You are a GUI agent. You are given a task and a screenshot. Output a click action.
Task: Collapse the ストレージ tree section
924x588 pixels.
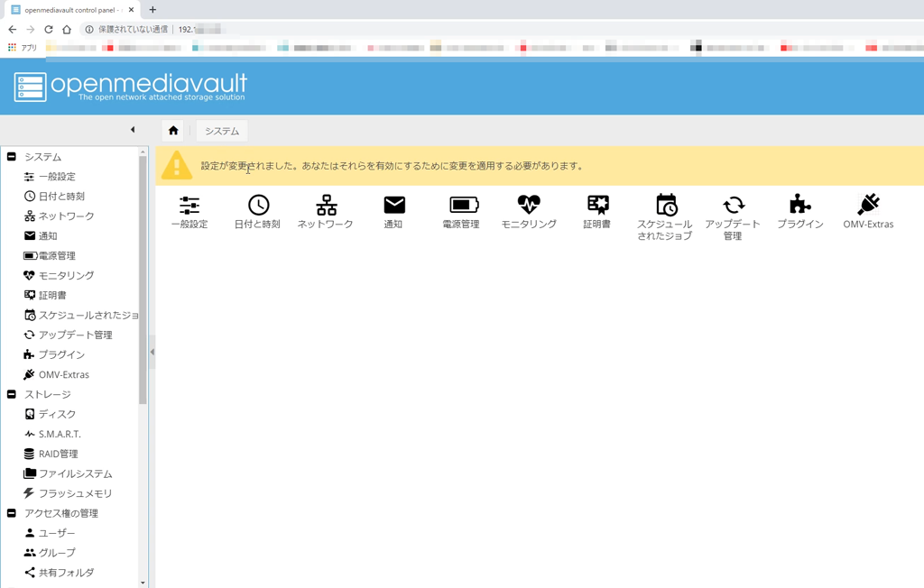(x=12, y=394)
